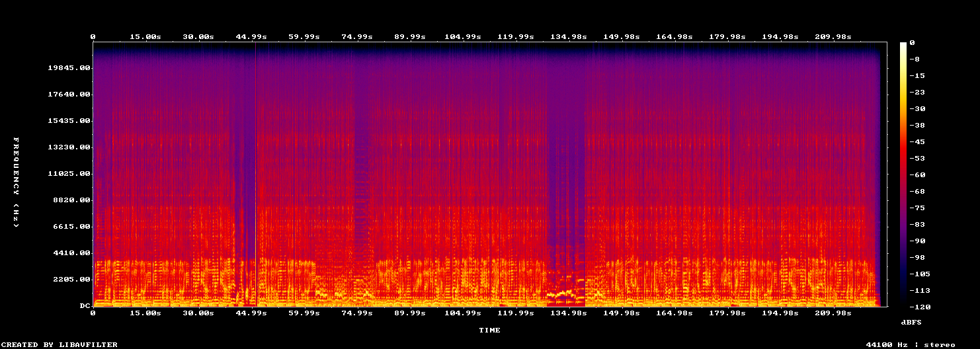Click the TIME axis title
The width and height of the screenshot is (980, 349).
click(490, 330)
